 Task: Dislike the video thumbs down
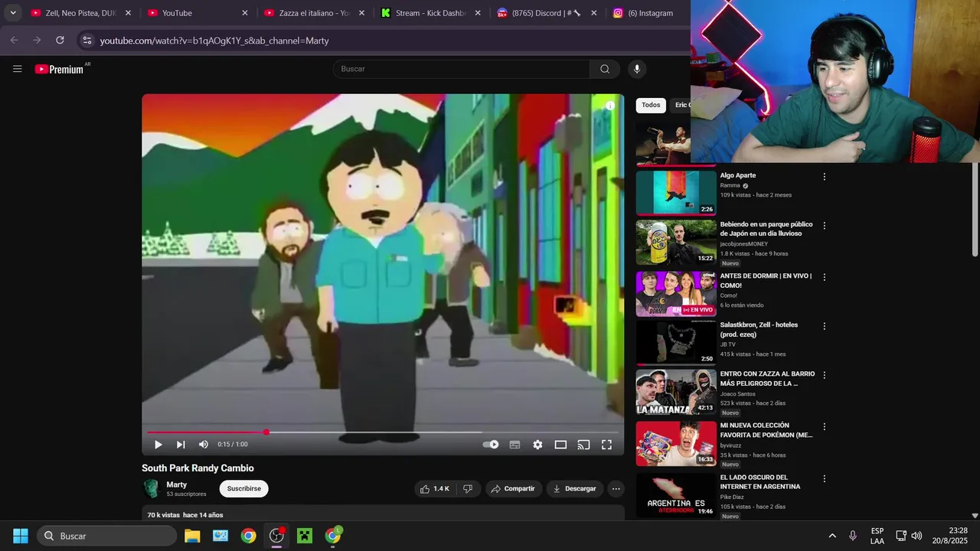click(468, 488)
